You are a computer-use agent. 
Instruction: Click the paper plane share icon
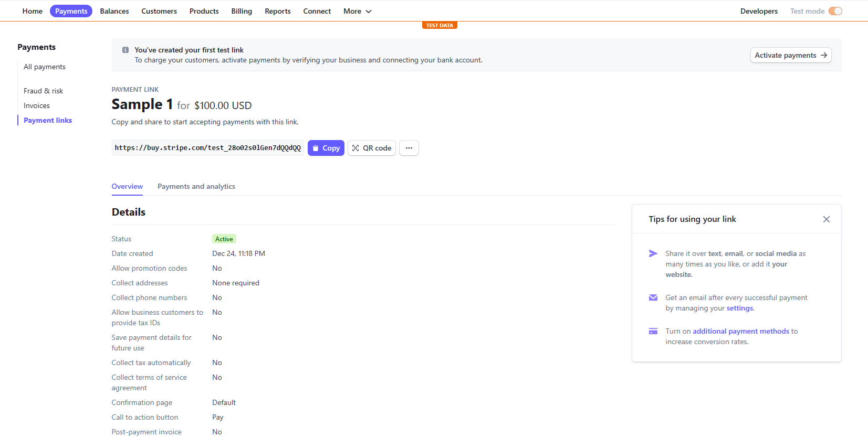coord(653,253)
